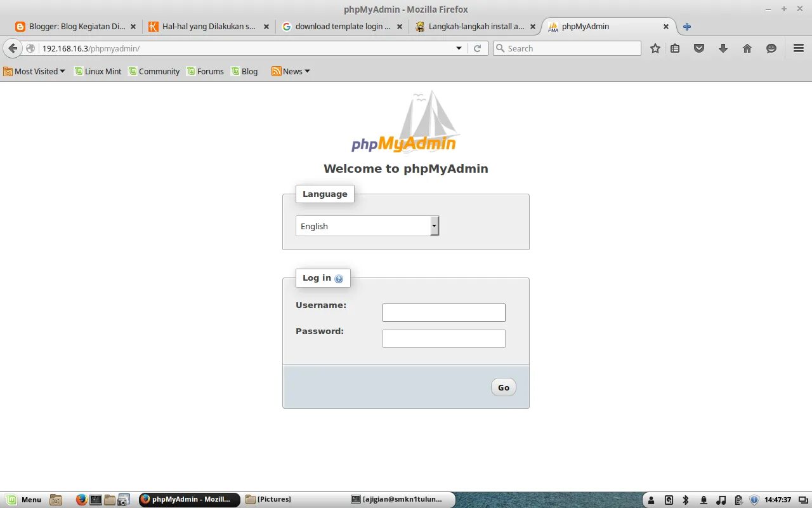Click the phpMyAdmin sailboat logo
The height and width of the screenshot is (508, 812).
[x=405, y=122]
